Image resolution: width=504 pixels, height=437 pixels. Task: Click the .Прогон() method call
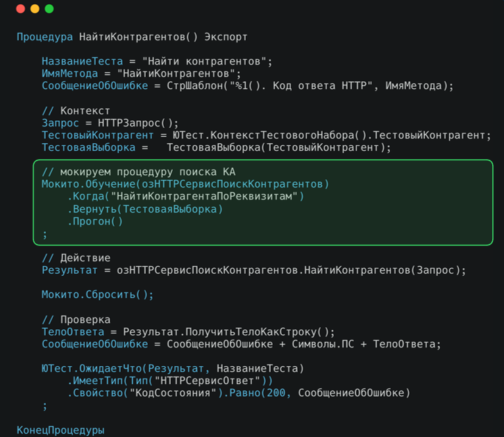click(x=95, y=222)
